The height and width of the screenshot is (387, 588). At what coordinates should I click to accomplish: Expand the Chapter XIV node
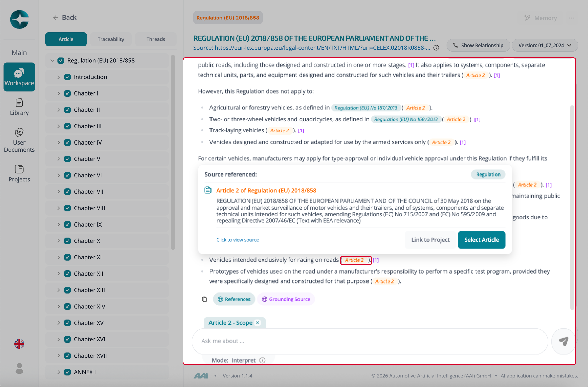pos(59,307)
